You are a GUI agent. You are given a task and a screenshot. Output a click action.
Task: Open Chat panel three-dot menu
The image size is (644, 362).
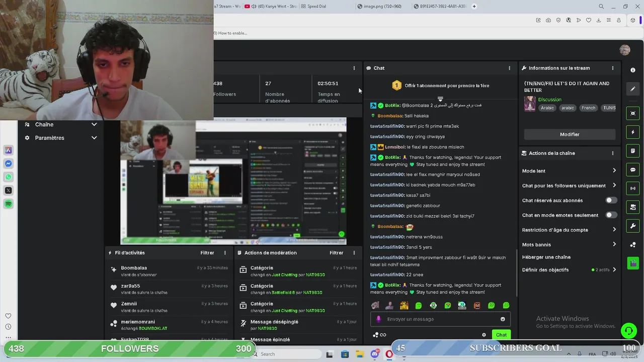point(509,68)
